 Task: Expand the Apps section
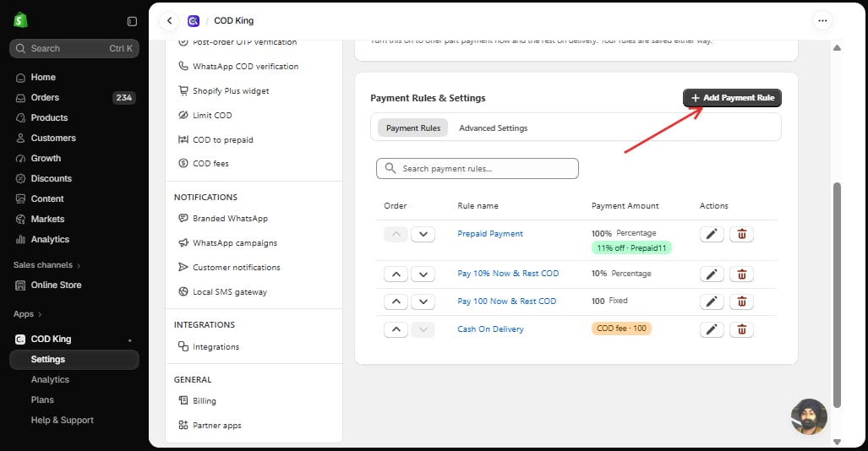[x=28, y=314]
